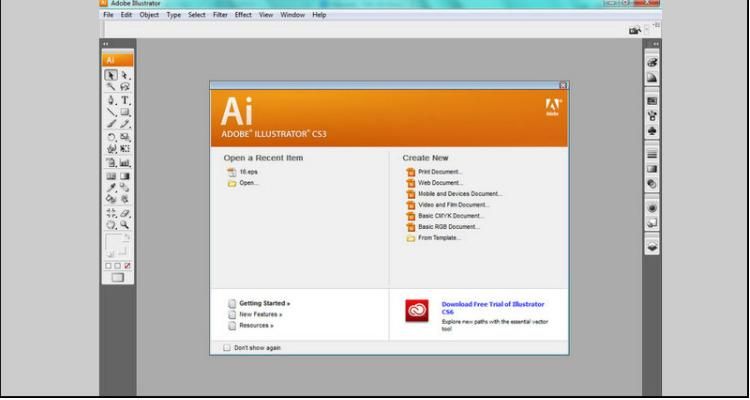Image resolution: width=750 pixels, height=400 pixels.
Task: Open the Stroke panel icon
Action: tap(651, 155)
